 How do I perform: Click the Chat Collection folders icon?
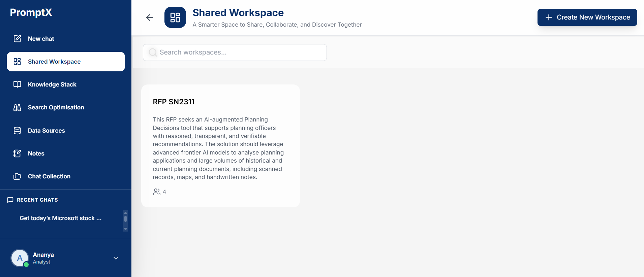[17, 176]
